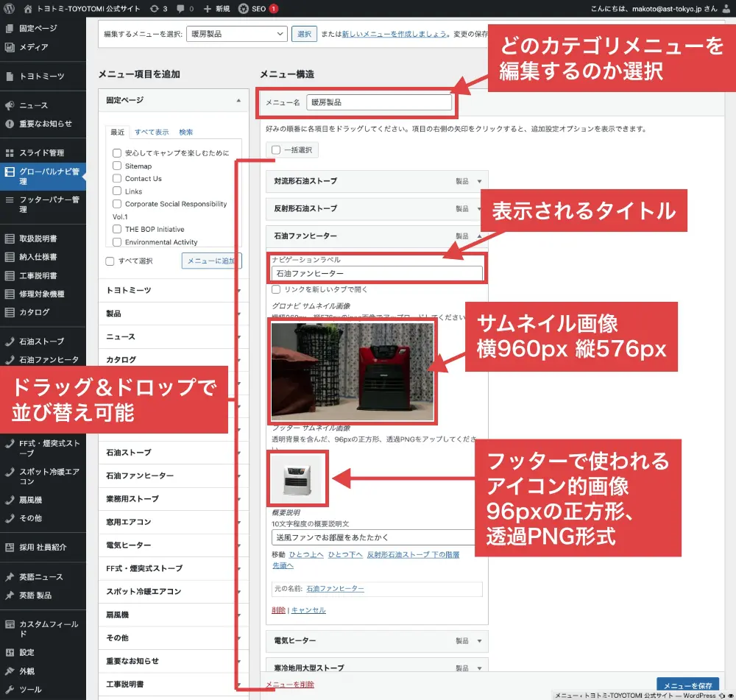
Task: Check the Corporate Social Responsibility checkbox
Action: (x=117, y=204)
